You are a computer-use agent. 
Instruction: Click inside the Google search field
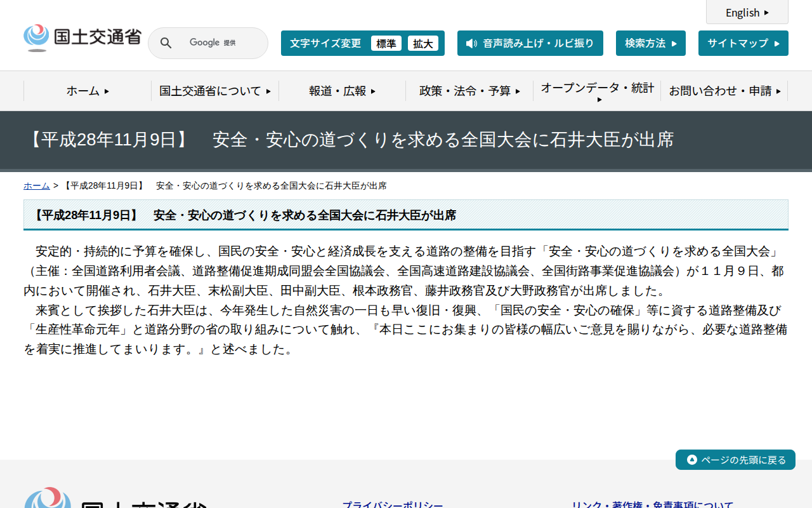(216, 43)
